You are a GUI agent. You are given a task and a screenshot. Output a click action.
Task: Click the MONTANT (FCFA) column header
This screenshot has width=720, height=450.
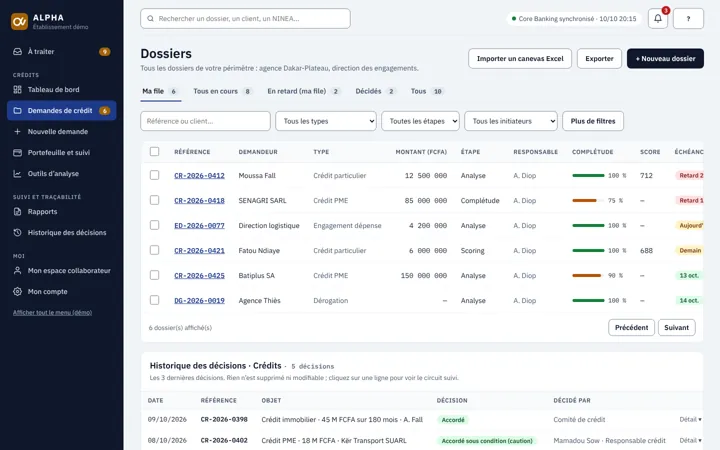(x=421, y=152)
